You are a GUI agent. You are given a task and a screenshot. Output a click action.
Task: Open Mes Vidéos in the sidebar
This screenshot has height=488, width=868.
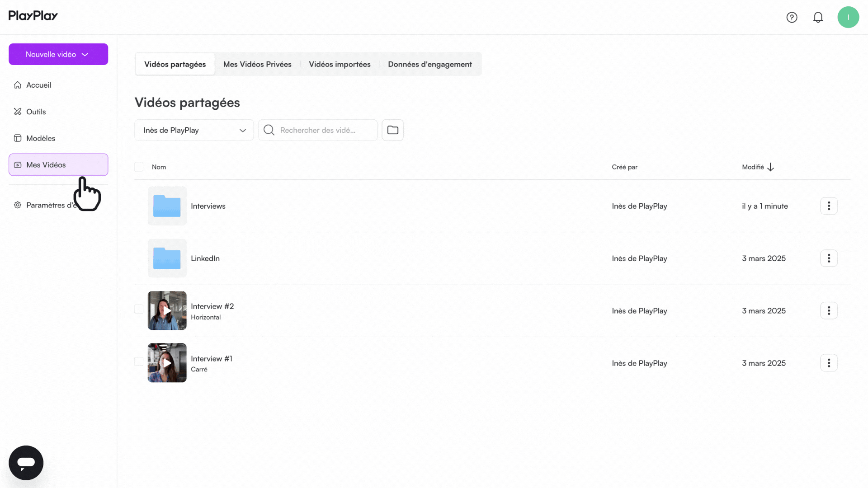pyautogui.click(x=58, y=165)
